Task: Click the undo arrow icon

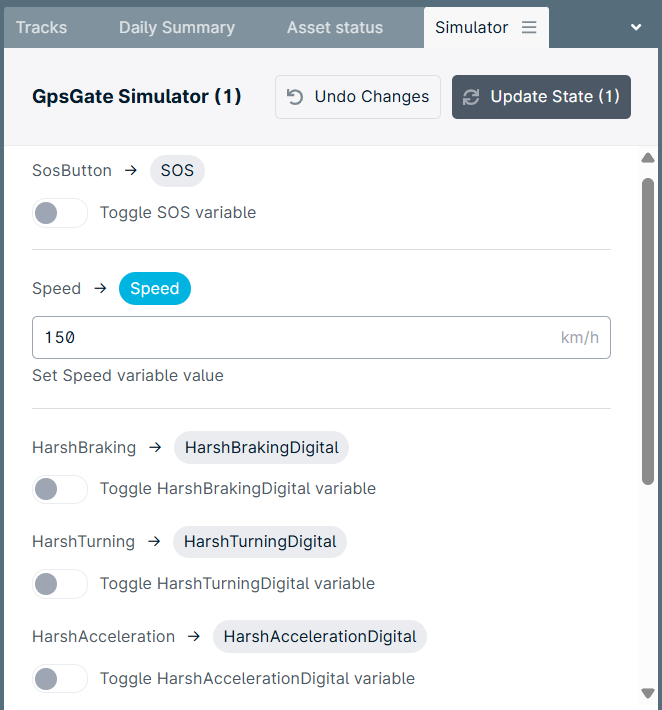Action: click(x=295, y=97)
